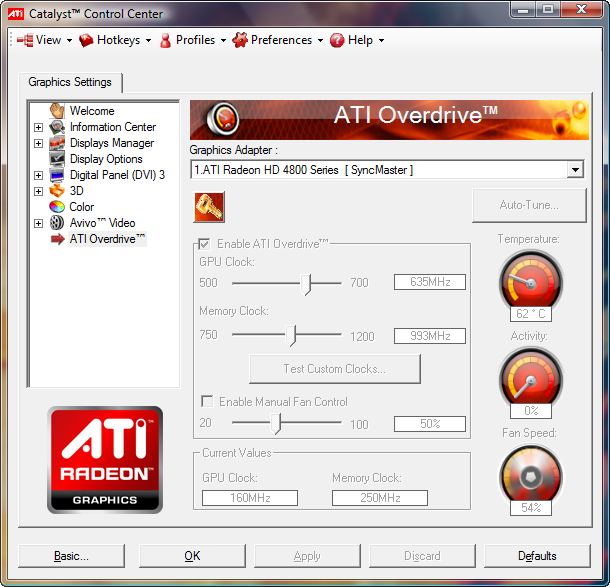
Task: Expand the 3D tree node
Action: (x=38, y=191)
